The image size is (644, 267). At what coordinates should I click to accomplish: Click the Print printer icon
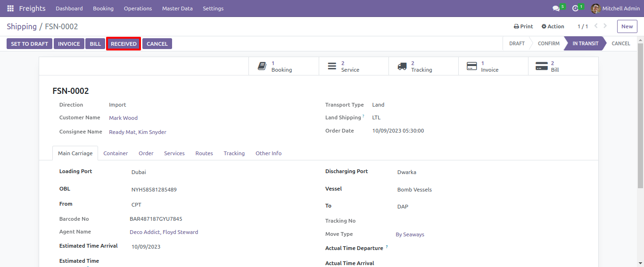coord(516,27)
